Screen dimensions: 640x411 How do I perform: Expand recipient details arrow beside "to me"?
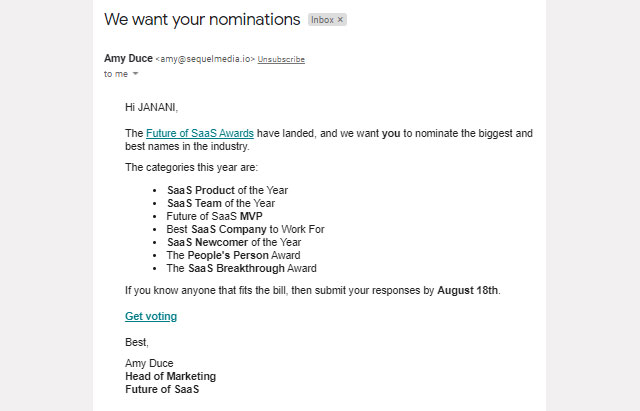(x=136, y=74)
